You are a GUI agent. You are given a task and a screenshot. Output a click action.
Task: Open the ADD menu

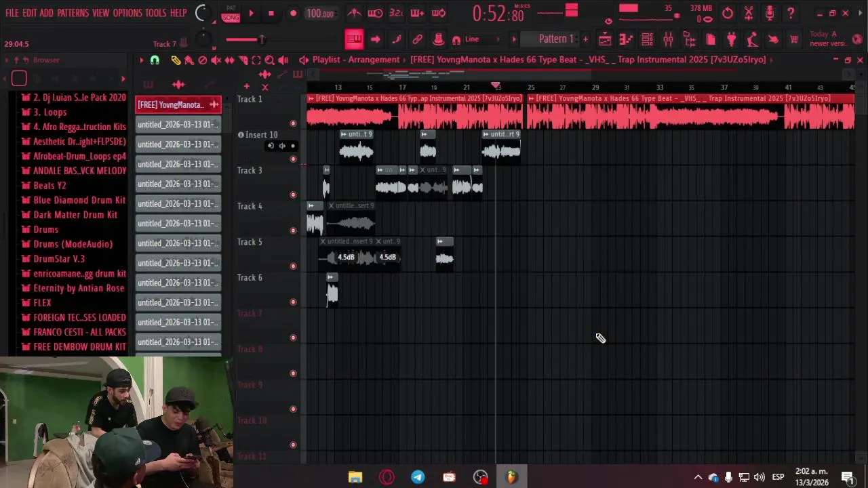pyautogui.click(x=46, y=13)
